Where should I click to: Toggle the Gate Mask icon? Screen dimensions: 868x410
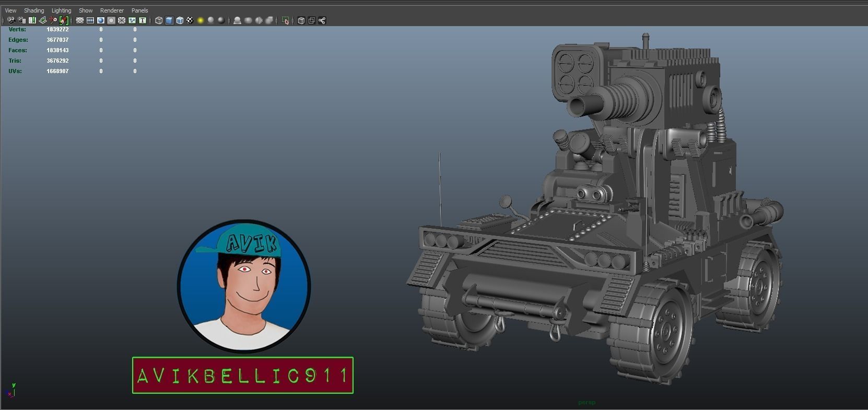(111, 20)
